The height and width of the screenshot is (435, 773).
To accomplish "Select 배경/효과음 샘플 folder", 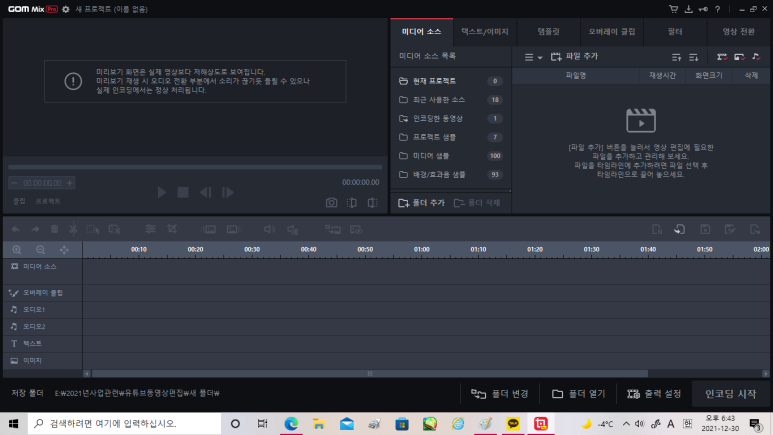I will (x=451, y=175).
